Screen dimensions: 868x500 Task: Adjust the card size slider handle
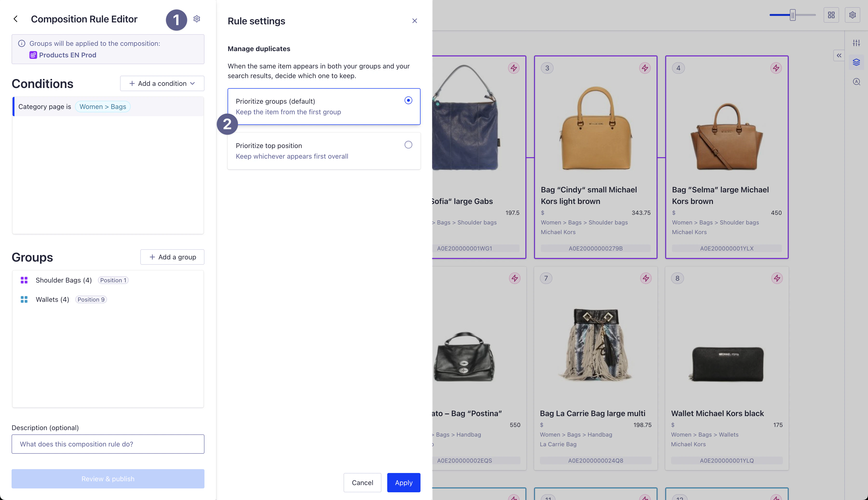click(793, 15)
